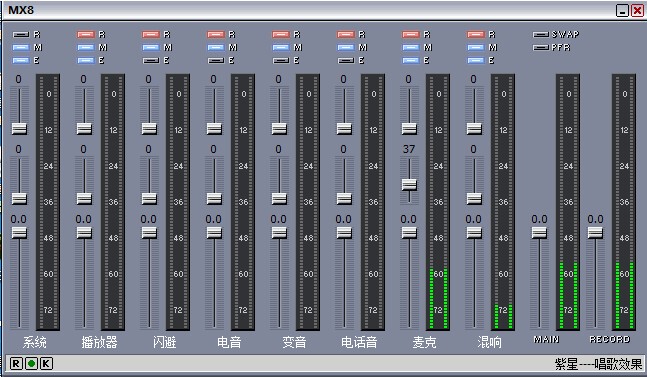Click the main fader knob on 闪避 channel
This screenshot has width=647, height=377.
click(149, 233)
